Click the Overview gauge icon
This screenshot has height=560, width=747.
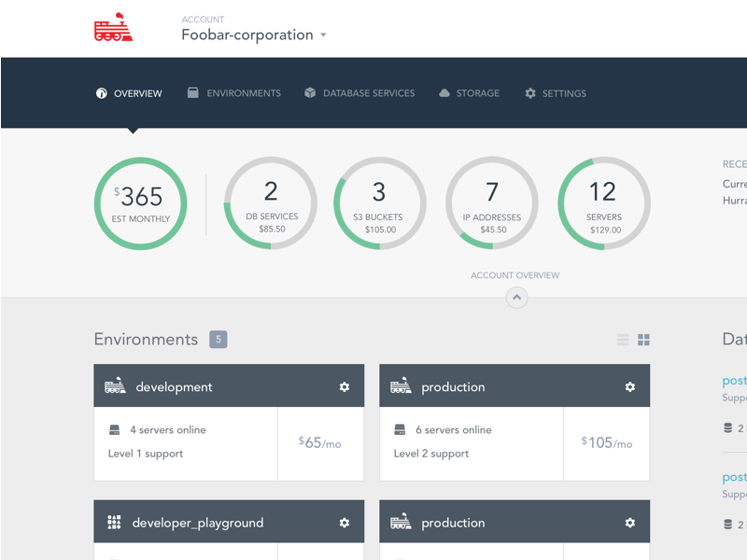coord(102,93)
